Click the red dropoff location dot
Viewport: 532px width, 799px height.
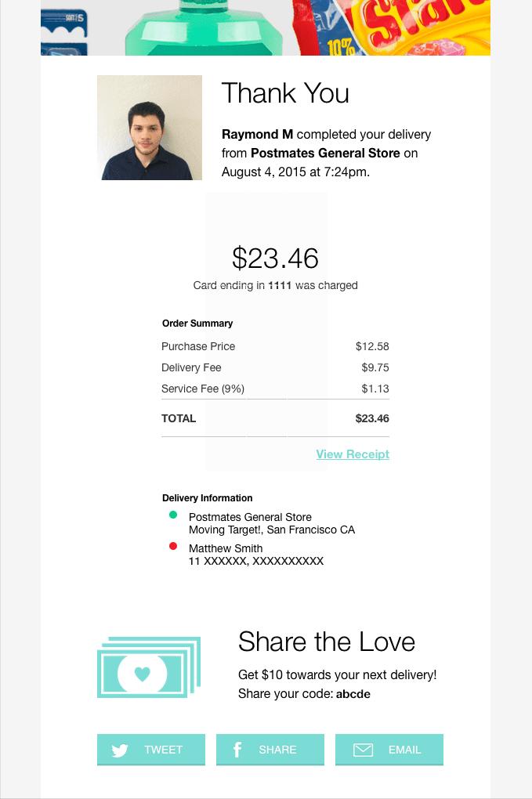click(x=173, y=546)
